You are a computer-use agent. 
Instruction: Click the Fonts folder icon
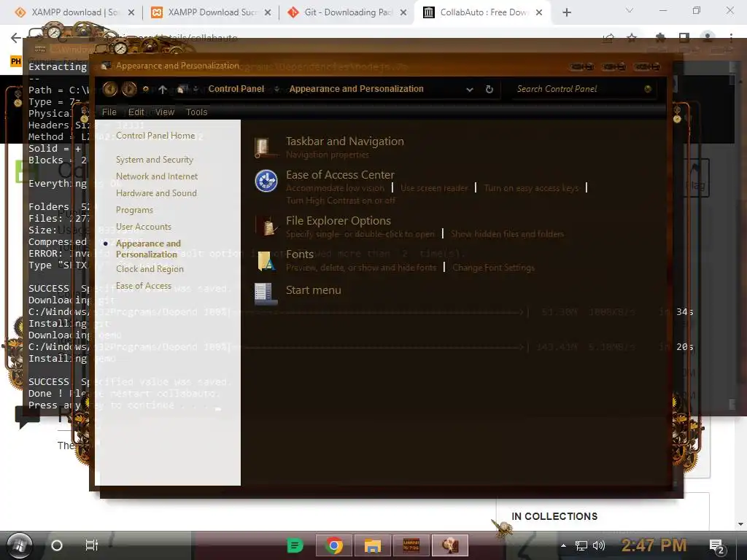tap(266, 260)
